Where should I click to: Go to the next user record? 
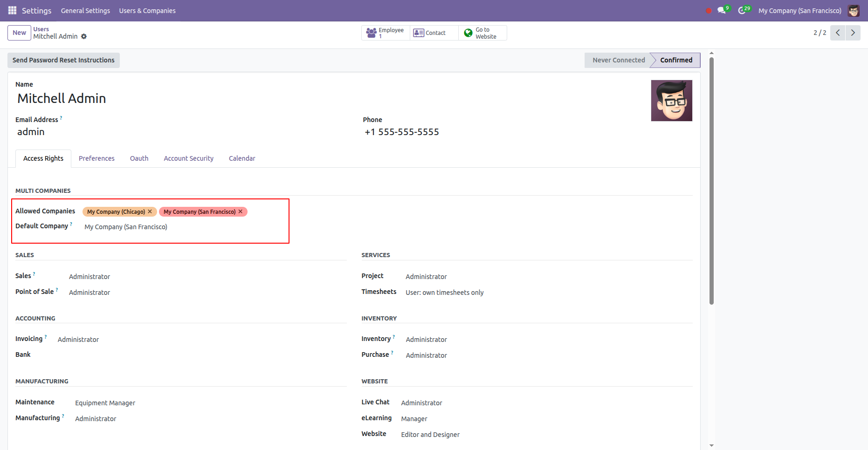(853, 33)
